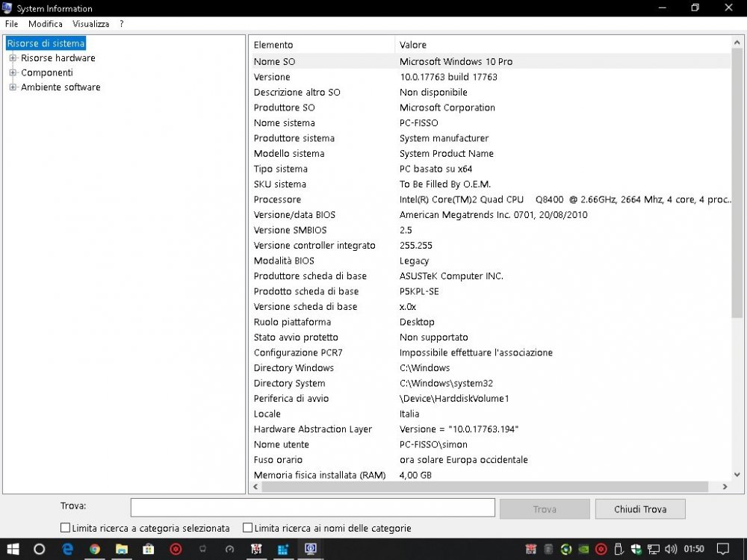Open Windows Security shield tray icon
747x560 pixels.
[636, 549]
